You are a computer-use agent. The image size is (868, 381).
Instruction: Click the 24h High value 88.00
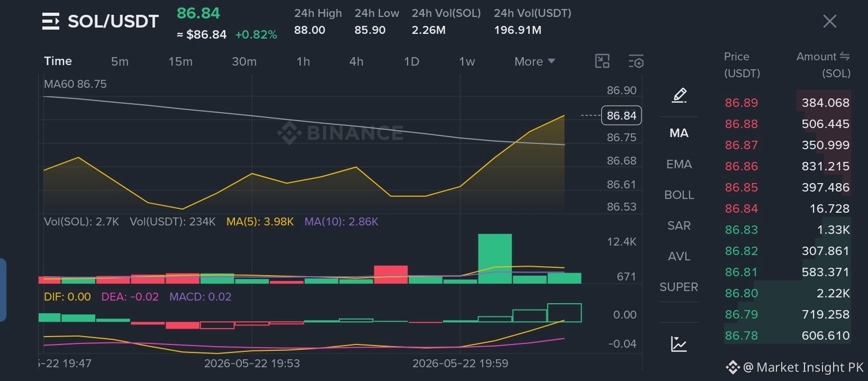pyautogui.click(x=310, y=30)
